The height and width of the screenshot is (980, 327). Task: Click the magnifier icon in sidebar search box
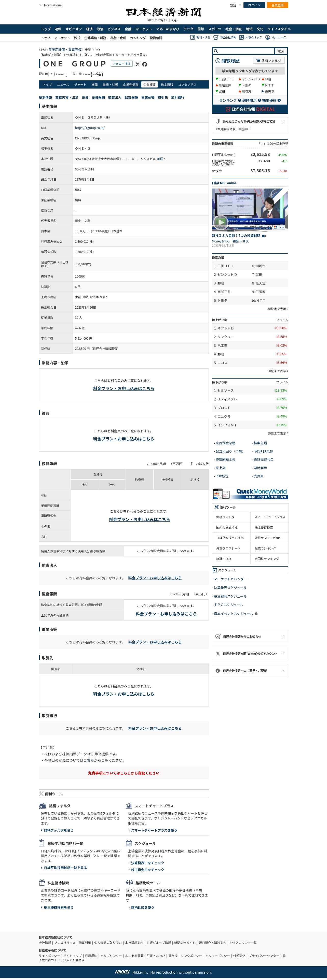pos(216,51)
